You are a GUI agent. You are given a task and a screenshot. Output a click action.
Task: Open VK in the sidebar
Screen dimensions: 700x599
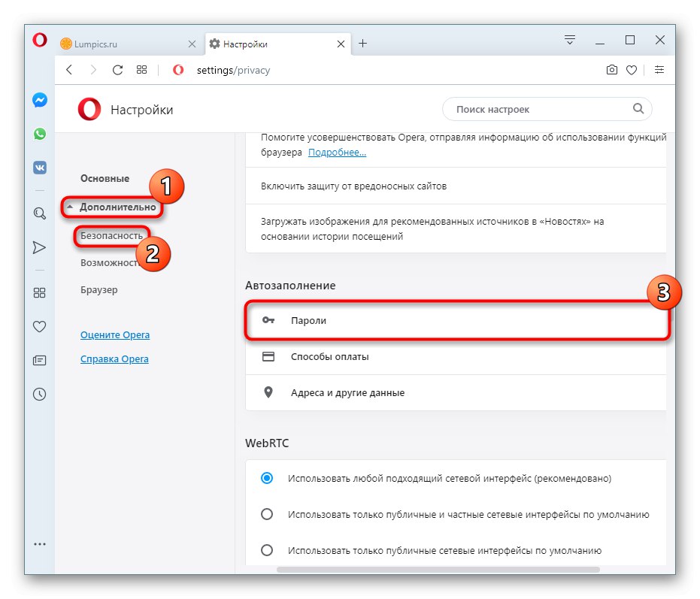40,168
